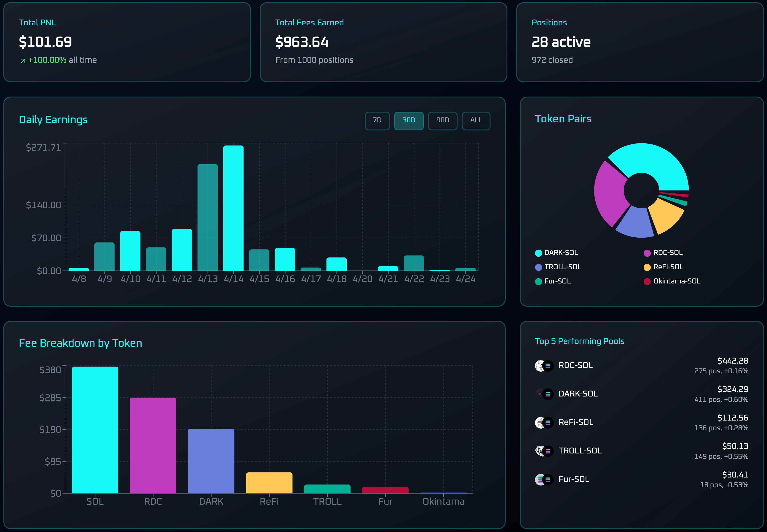
Task: Click the Fur-SOL legend teal dot
Action: tap(538, 282)
